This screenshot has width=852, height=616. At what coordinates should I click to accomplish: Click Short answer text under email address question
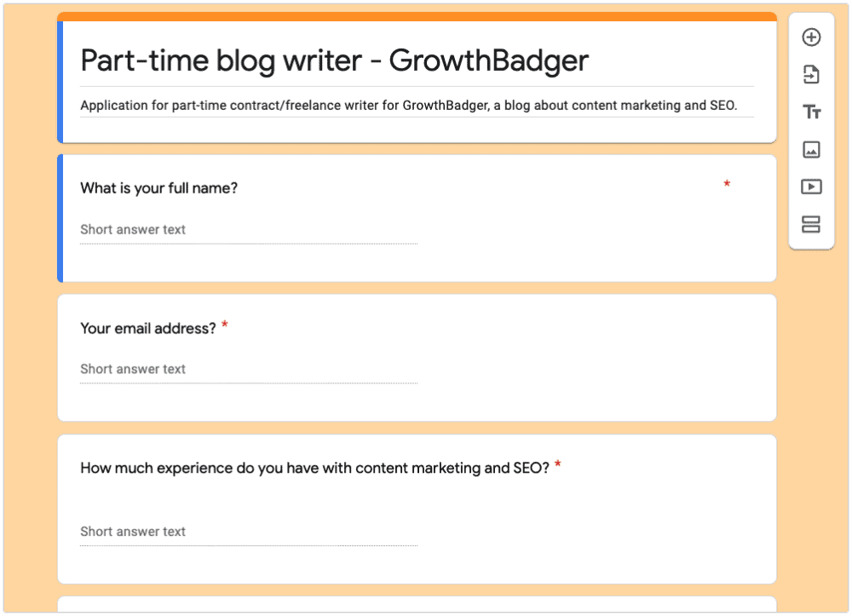click(133, 369)
